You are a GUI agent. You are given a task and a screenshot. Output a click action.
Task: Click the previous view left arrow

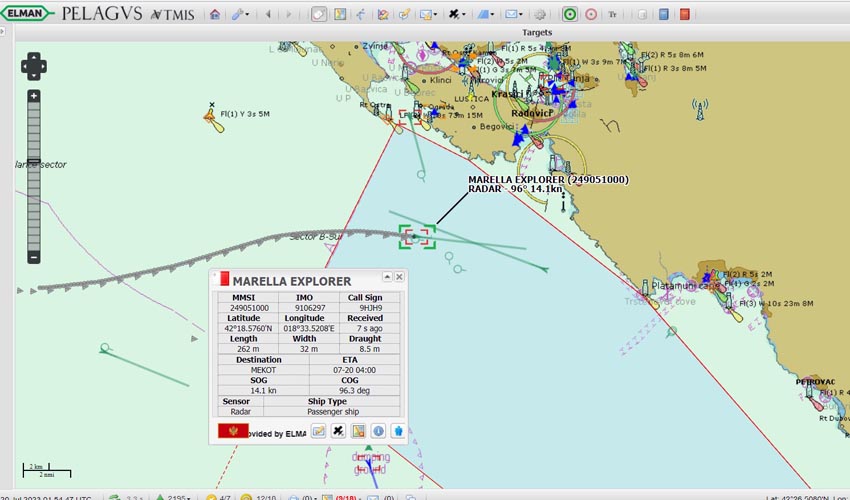pyautogui.click(x=267, y=14)
